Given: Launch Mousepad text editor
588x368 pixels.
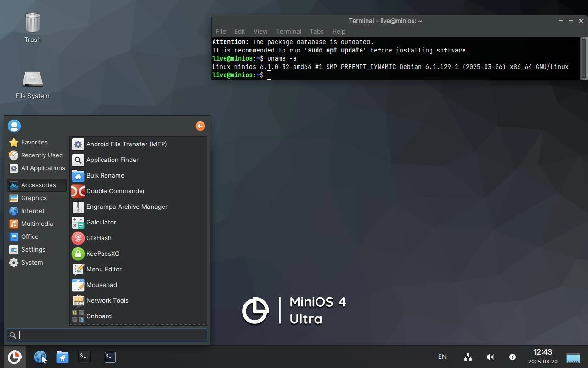Looking at the screenshot, I should click(x=138, y=285).
